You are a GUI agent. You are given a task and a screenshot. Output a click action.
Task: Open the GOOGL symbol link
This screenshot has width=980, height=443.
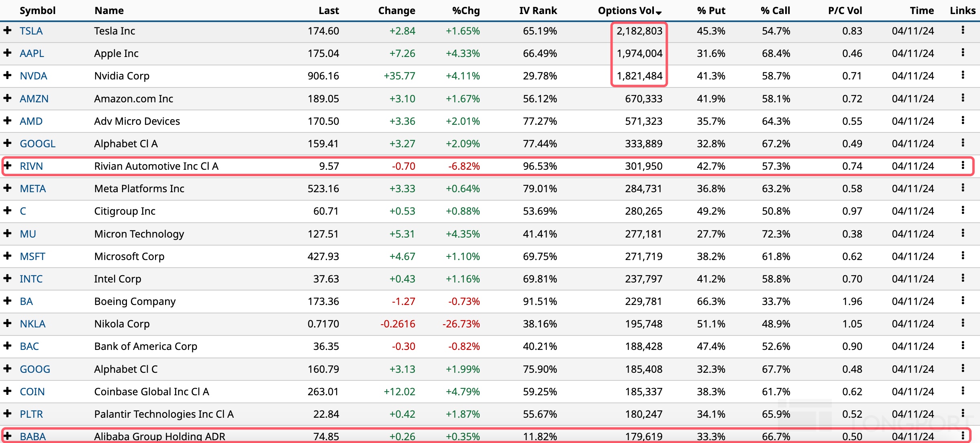tap(37, 144)
